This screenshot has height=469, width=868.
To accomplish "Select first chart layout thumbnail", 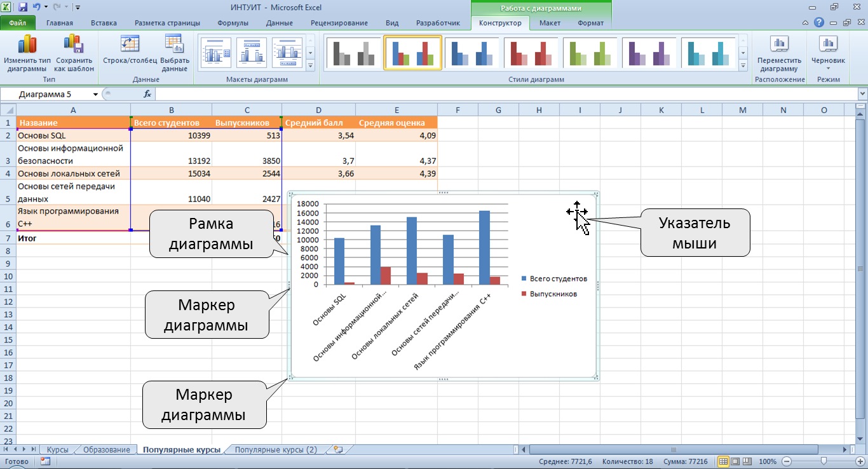I will tap(215, 53).
